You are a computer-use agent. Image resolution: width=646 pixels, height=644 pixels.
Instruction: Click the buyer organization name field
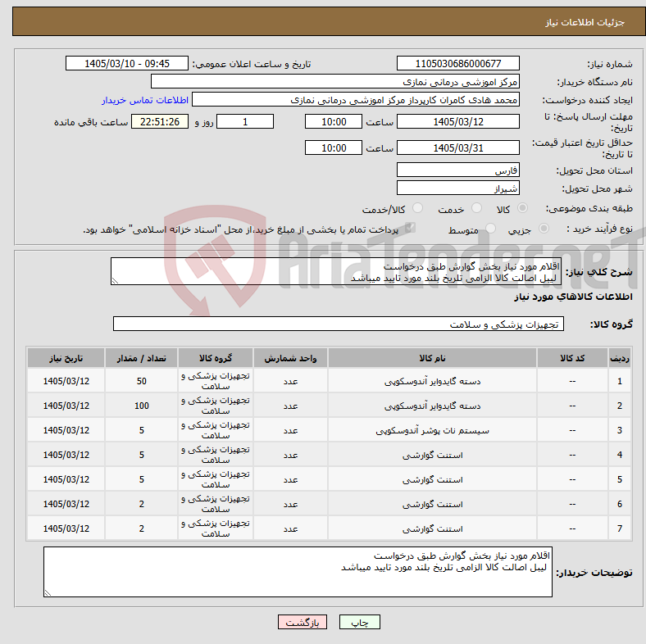click(335, 82)
